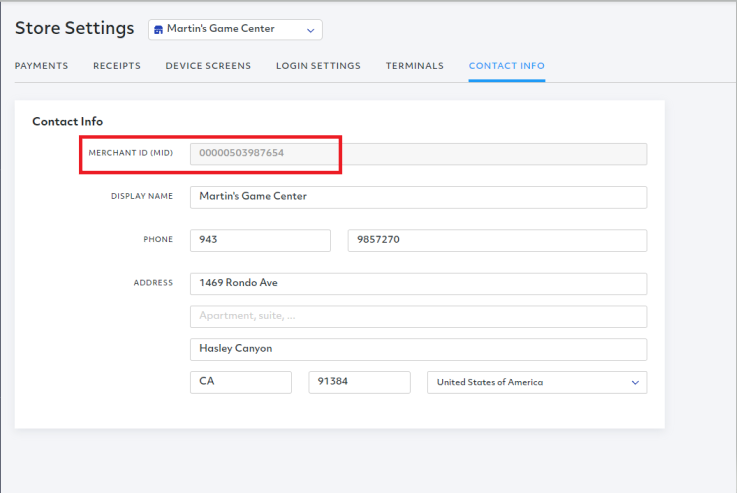Edit the street address 1469 Rondo Ave
The width and height of the screenshot is (737, 493).
(x=418, y=283)
